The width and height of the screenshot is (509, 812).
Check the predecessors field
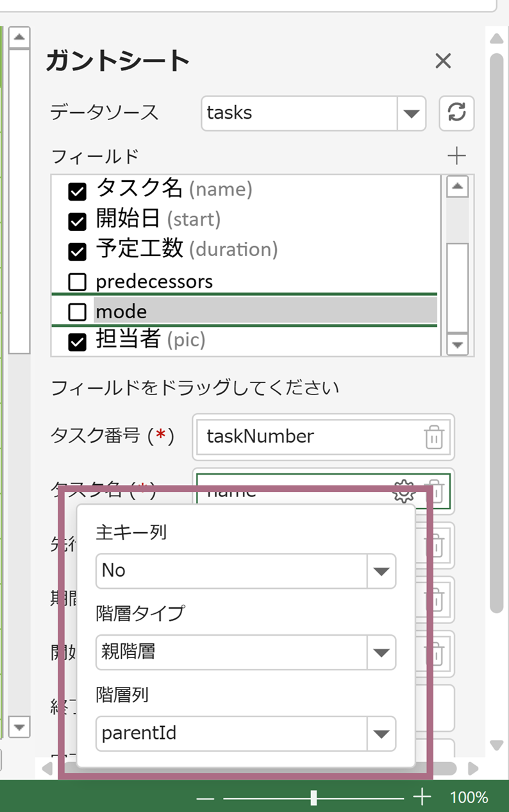pos(77,282)
